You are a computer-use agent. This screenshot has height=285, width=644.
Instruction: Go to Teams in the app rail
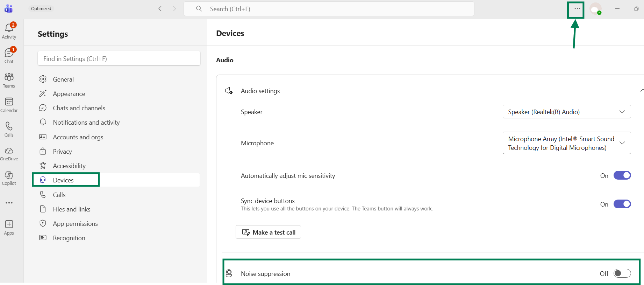click(9, 80)
